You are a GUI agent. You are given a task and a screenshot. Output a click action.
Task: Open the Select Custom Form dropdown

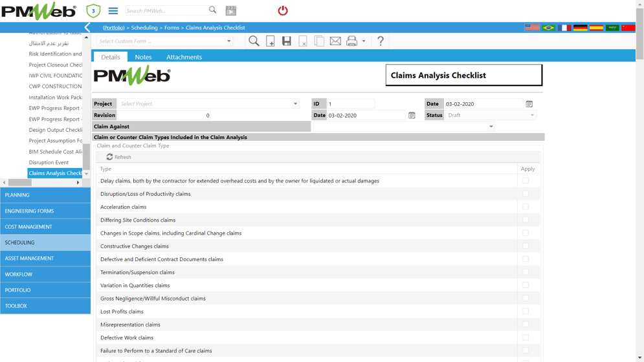tap(228, 41)
